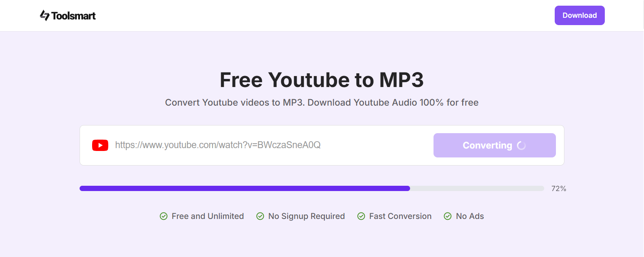Image resolution: width=644 pixels, height=257 pixels.
Task: Click the Free and Unlimited label
Action: coord(208,216)
